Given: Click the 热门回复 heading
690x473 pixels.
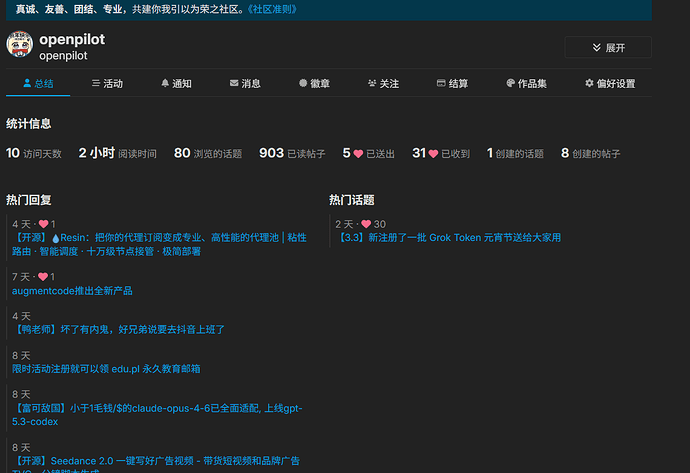Looking at the screenshot, I should coord(29,200).
